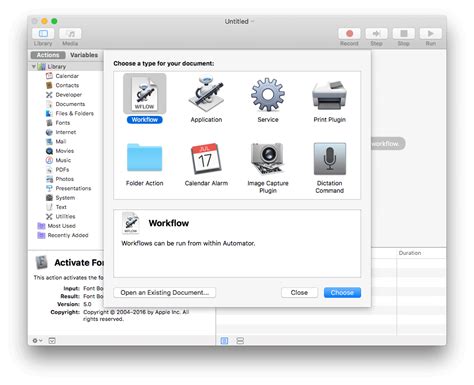Open the PDFs category
474x385 pixels.
62,169
